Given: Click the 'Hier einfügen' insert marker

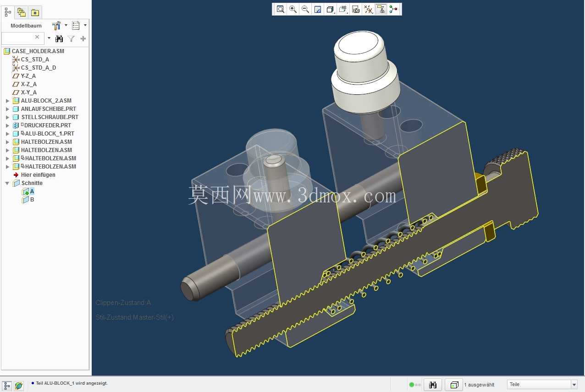Looking at the screenshot, I should click(x=38, y=175).
